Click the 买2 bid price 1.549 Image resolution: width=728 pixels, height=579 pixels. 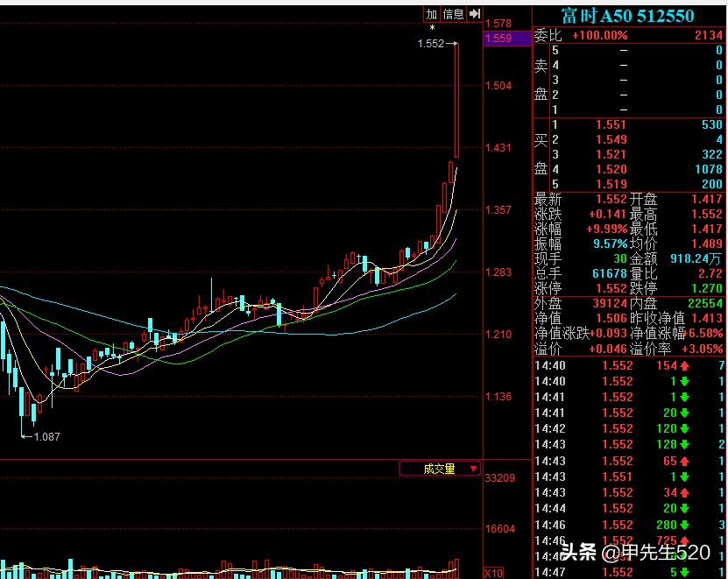click(611, 139)
